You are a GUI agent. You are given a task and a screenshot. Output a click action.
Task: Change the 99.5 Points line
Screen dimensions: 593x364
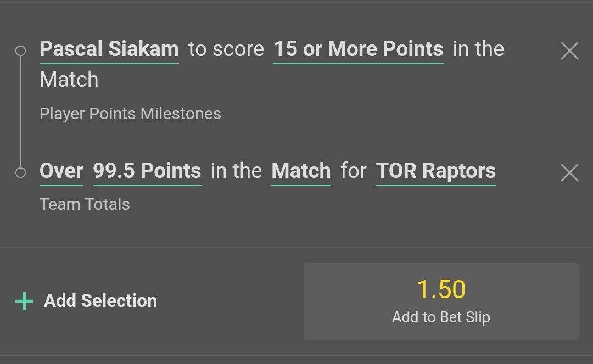click(x=147, y=171)
